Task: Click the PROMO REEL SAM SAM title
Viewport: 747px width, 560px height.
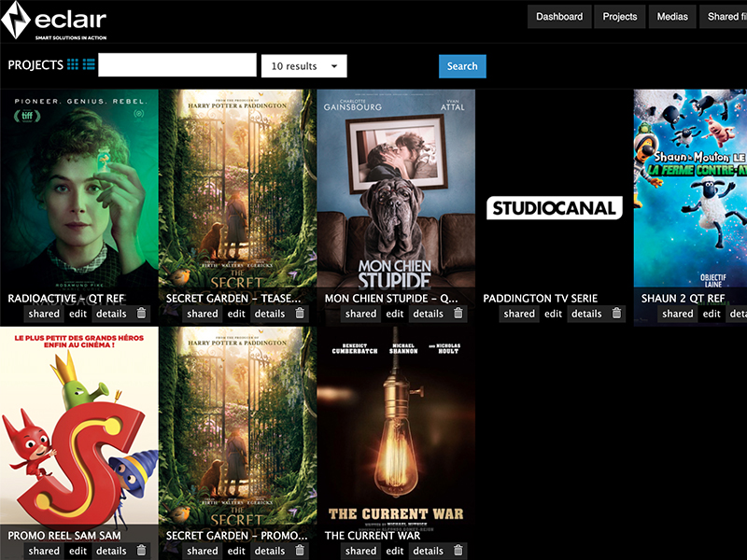Action: coord(64,536)
